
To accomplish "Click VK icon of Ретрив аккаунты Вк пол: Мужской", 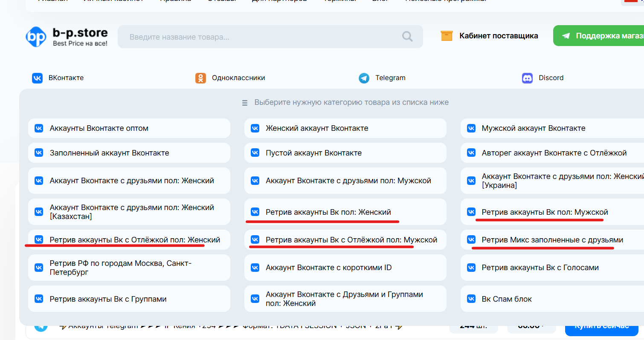I will click(x=471, y=212).
